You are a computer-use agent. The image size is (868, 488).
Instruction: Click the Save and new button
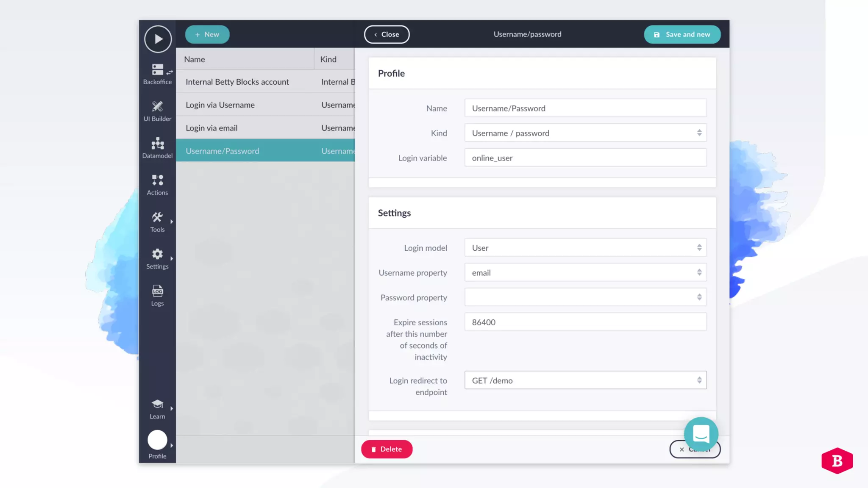pos(682,34)
